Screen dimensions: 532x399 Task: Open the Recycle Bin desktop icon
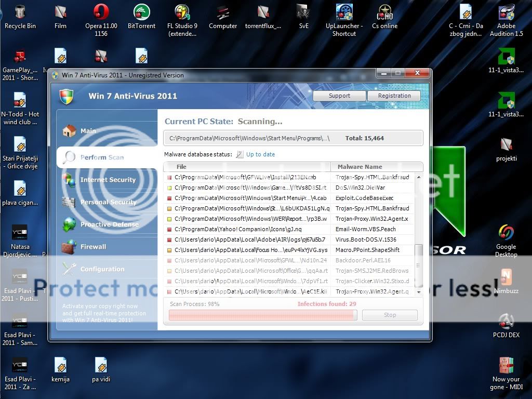click(20, 17)
